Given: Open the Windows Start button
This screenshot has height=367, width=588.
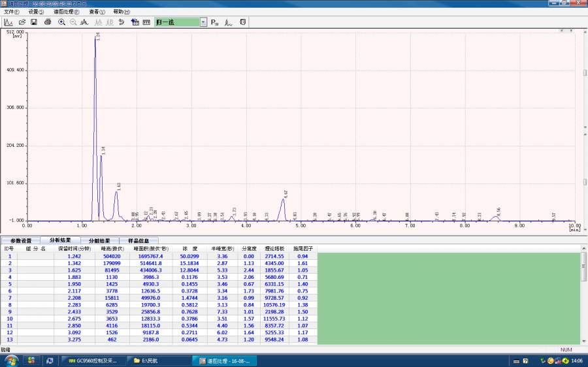Looking at the screenshot, I should [x=11, y=360].
